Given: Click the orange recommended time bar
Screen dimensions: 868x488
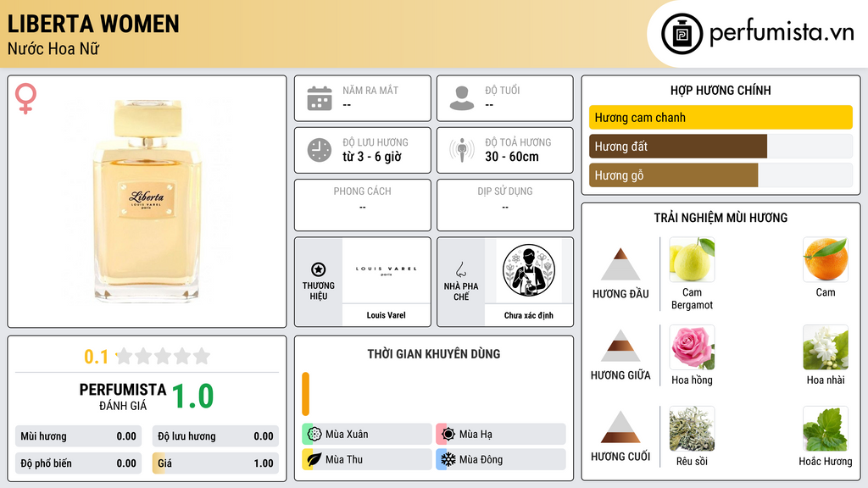Looking at the screenshot, I should [x=305, y=394].
